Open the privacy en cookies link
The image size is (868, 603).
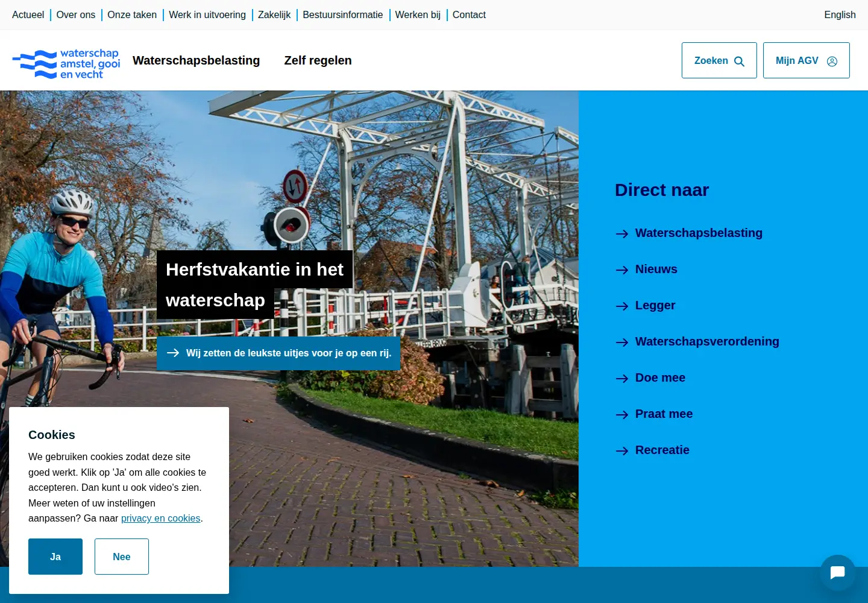(160, 519)
